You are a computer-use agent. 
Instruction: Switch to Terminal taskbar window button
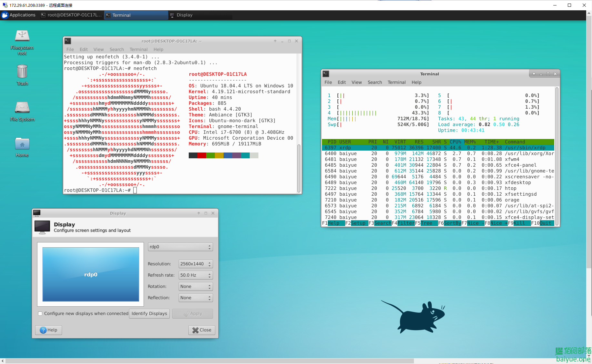[x=136, y=15]
